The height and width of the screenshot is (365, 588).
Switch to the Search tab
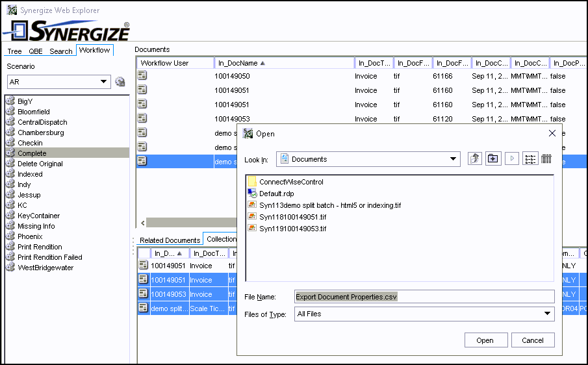pyautogui.click(x=61, y=51)
